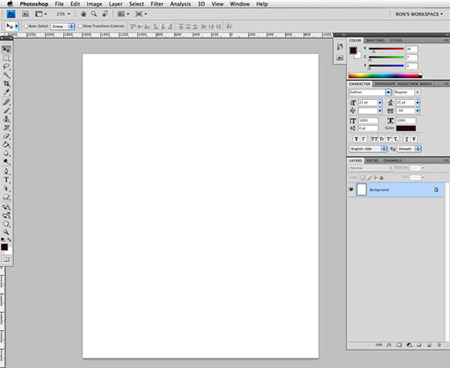This screenshot has width=450, height=368.
Task: Select the Clone Stamp tool
Action: point(6,119)
